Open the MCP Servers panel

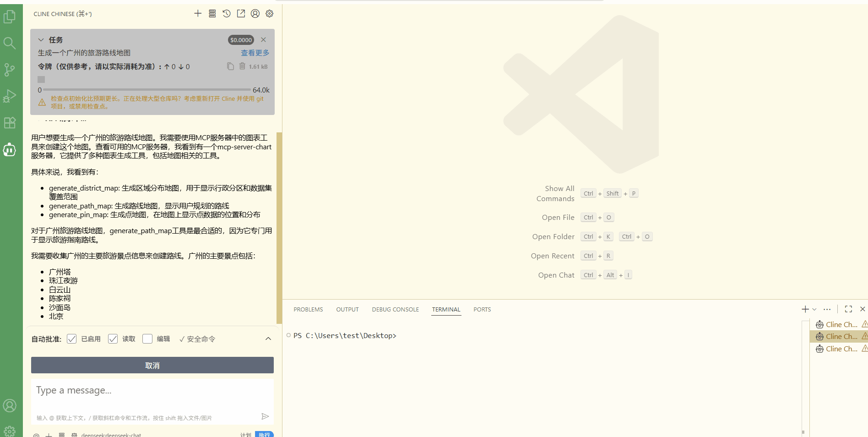[212, 13]
